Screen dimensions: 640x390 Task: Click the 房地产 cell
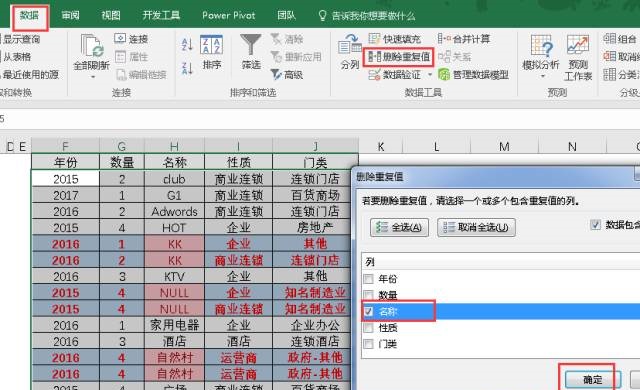[x=315, y=228]
